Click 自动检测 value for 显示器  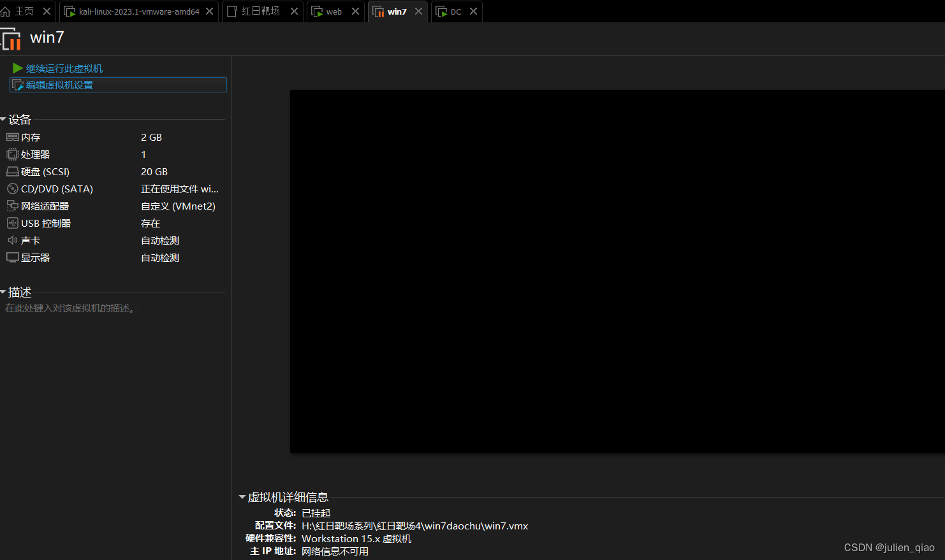point(160,257)
